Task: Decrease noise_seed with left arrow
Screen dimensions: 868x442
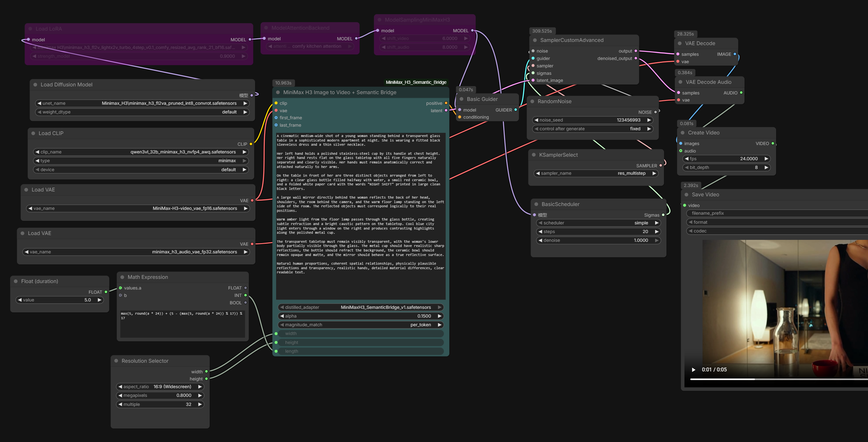Action: [536, 120]
